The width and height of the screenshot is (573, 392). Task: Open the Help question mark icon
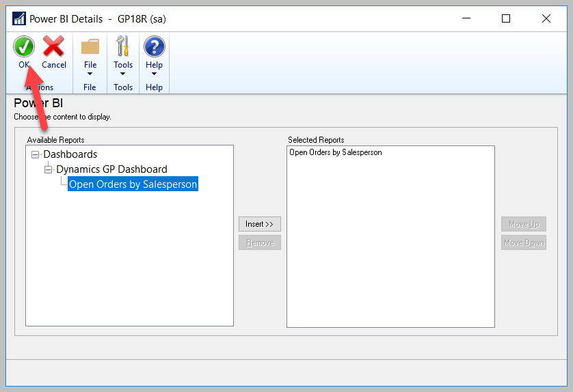coord(155,46)
